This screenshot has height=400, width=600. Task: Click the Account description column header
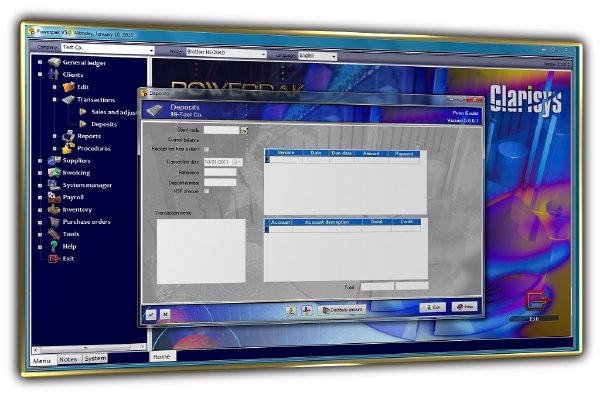[x=327, y=222]
